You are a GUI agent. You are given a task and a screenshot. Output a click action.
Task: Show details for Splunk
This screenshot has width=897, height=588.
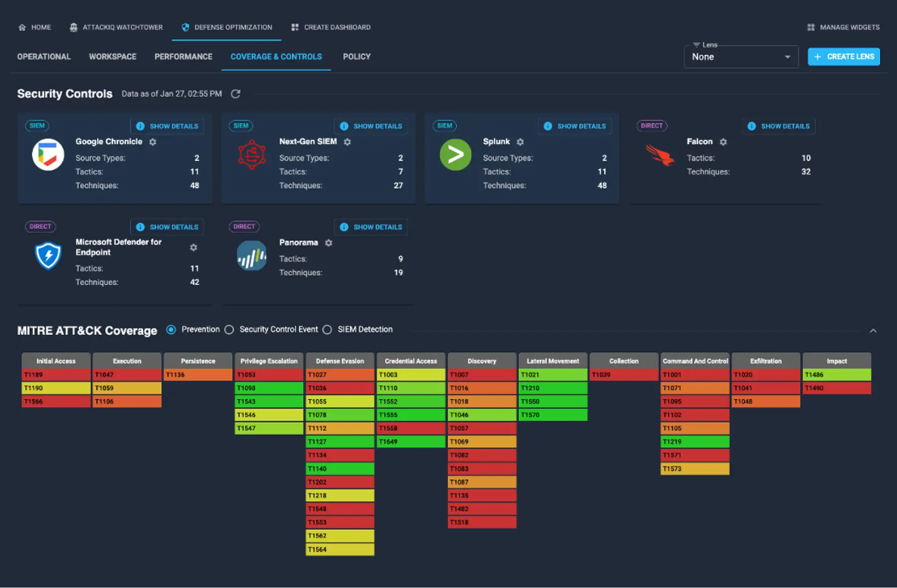[575, 126]
